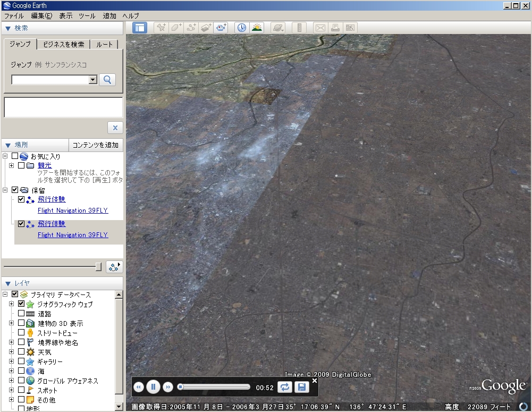The height and width of the screenshot is (412, 532).
Task: Toggle the sidebar panel toolbar button
Action: click(x=139, y=28)
